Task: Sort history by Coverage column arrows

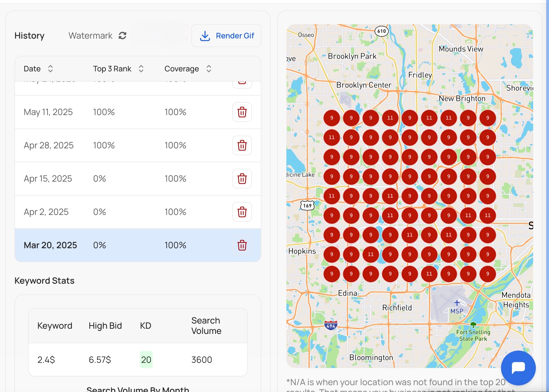Action: click(x=209, y=69)
